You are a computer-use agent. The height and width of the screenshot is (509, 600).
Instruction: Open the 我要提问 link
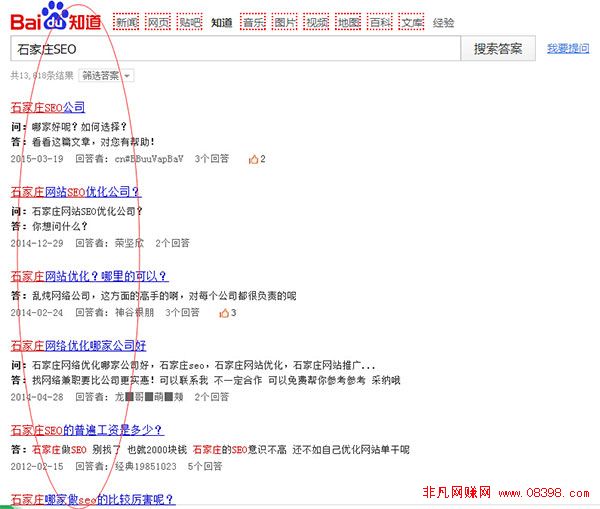click(x=568, y=49)
